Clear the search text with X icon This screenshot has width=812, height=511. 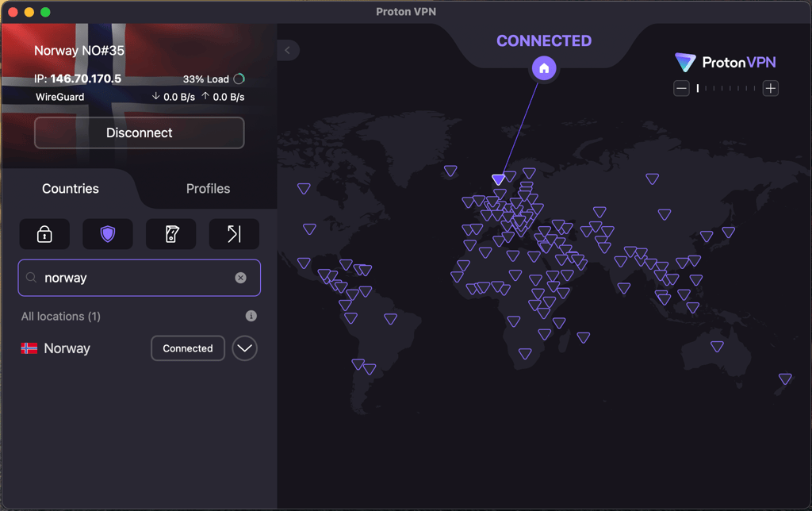[240, 278]
